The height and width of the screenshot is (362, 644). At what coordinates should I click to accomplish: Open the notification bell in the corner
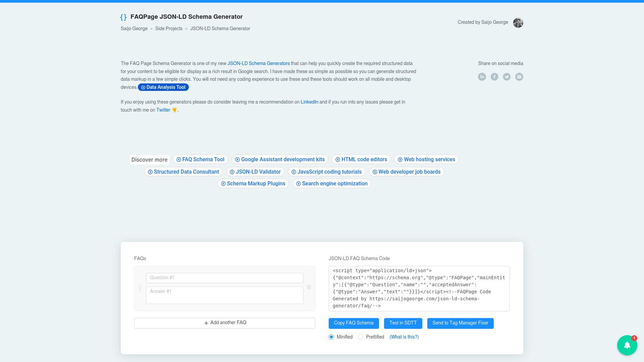[627, 345]
